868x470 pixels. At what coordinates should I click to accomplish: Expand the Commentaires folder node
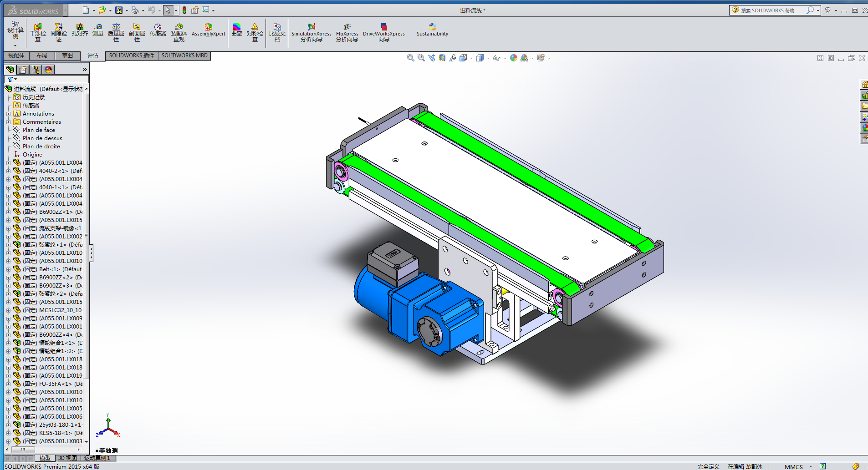click(8, 122)
